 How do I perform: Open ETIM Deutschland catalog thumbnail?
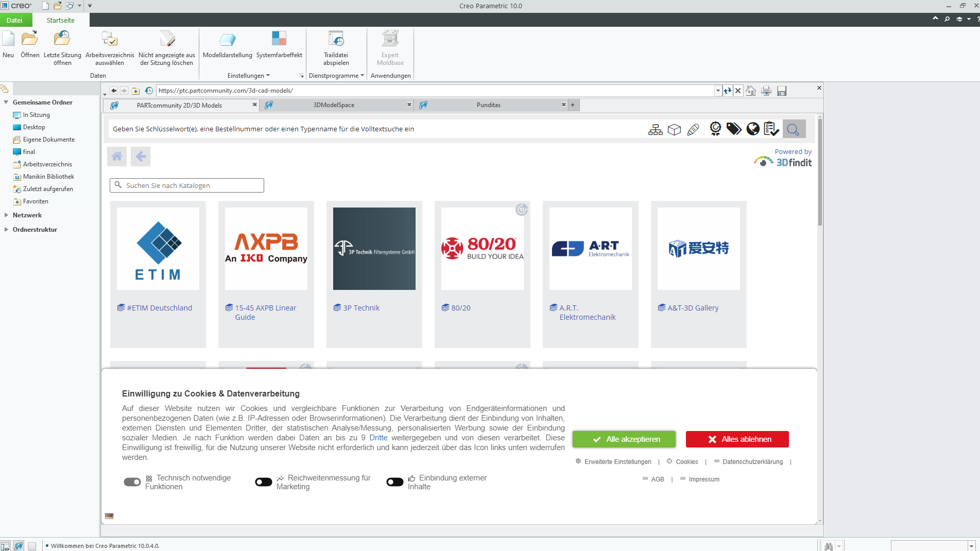(x=158, y=249)
